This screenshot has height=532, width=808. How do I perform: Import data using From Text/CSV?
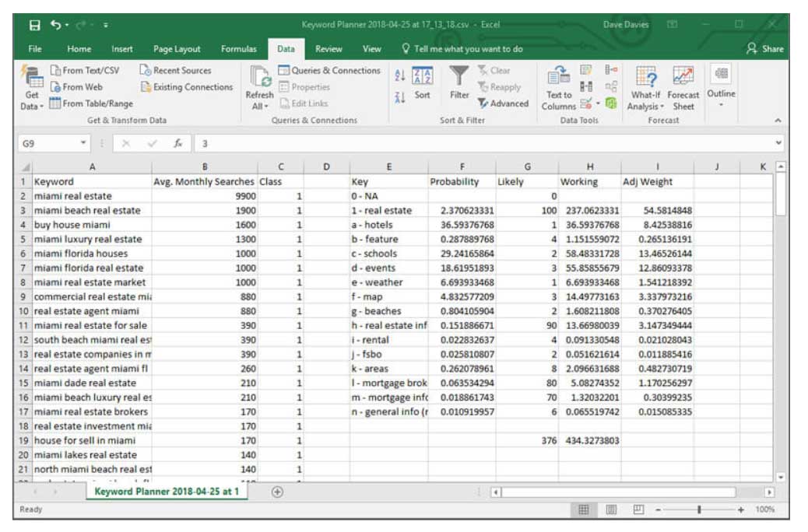point(85,71)
